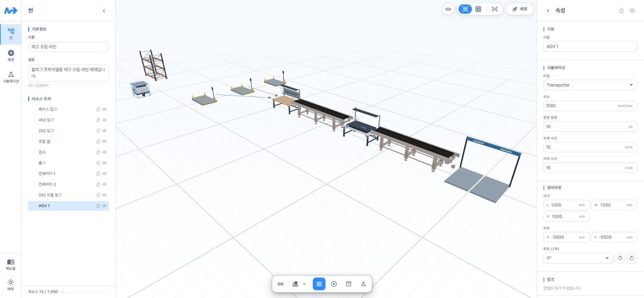Collapse the 씬 panel with the chevron

click(x=104, y=11)
